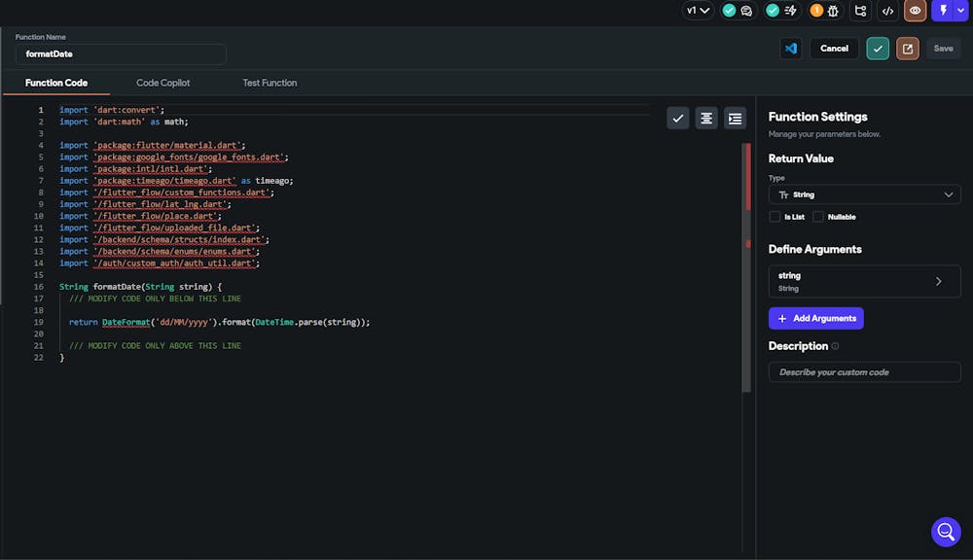Open in VS Code icon

[791, 49]
